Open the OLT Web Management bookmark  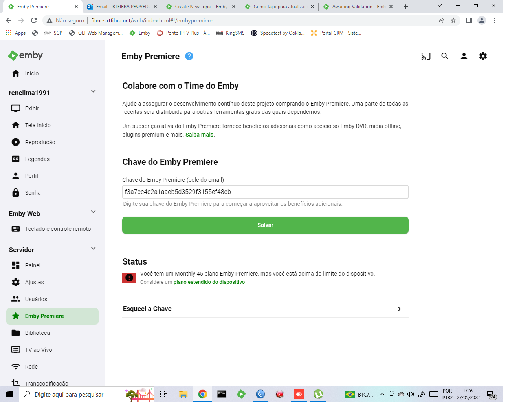tap(96, 33)
